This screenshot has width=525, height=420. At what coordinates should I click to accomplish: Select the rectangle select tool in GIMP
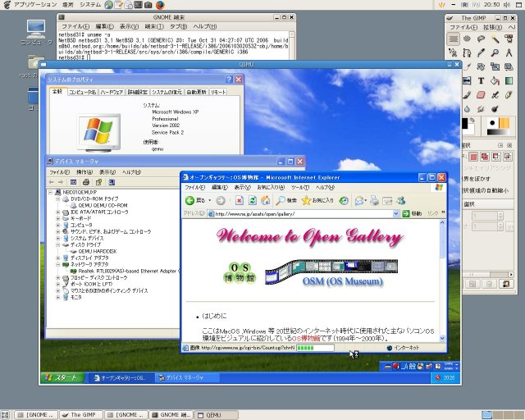454,39
